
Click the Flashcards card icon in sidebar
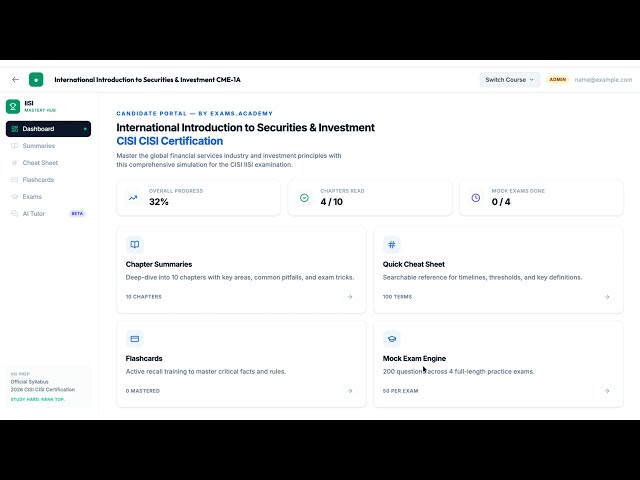coord(15,180)
